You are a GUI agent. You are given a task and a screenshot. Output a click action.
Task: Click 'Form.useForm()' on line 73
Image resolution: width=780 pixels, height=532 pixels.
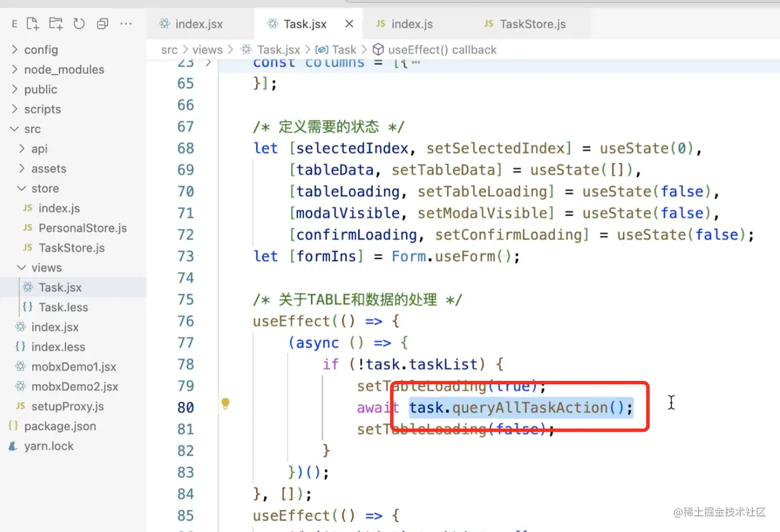click(451, 256)
